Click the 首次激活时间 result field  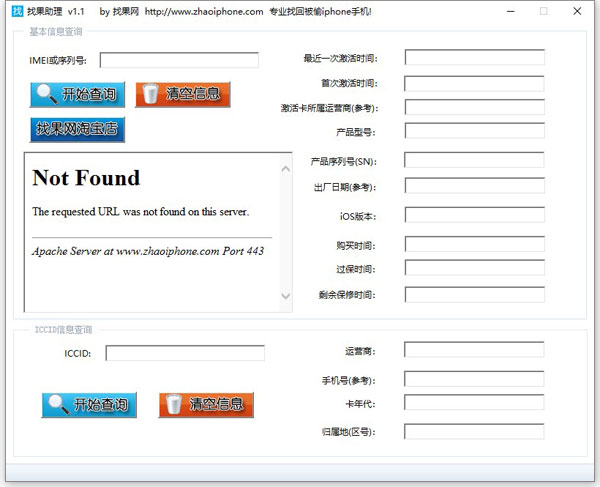point(474,83)
